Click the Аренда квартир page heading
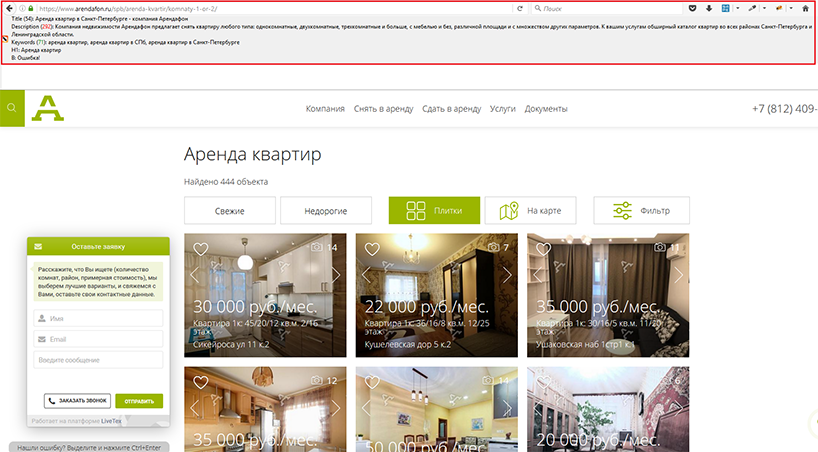This screenshot has height=452, width=818. 252,154
